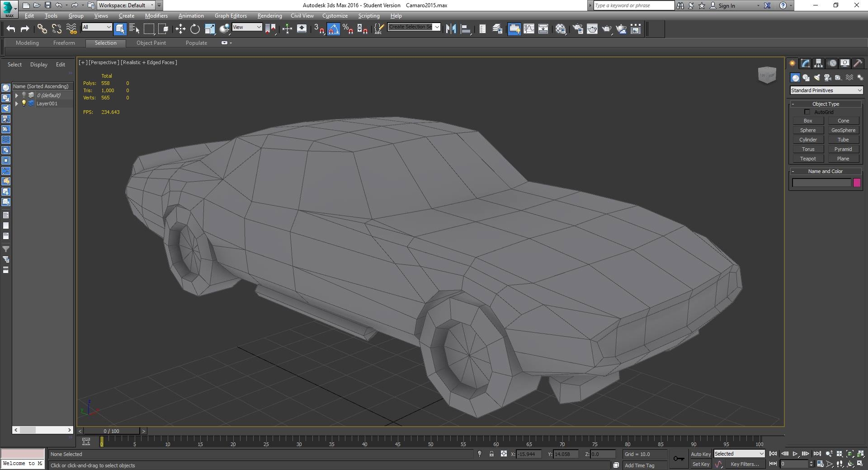Image resolution: width=868 pixels, height=470 pixels.
Task: Toggle Window/Crossing selection mode
Action: (x=163, y=29)
